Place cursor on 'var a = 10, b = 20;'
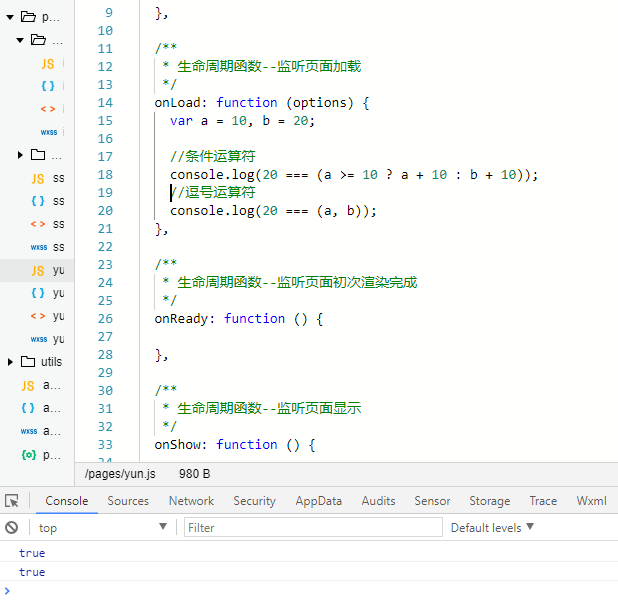The height and width of the screenshot is (608, 618). (x=242, y=121)
